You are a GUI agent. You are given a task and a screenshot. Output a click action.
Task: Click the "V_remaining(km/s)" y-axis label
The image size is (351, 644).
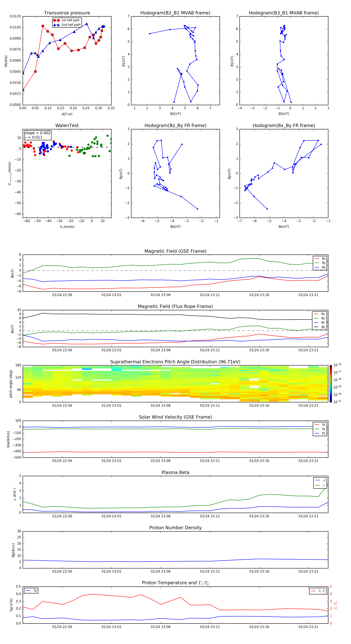coord(10,173)
